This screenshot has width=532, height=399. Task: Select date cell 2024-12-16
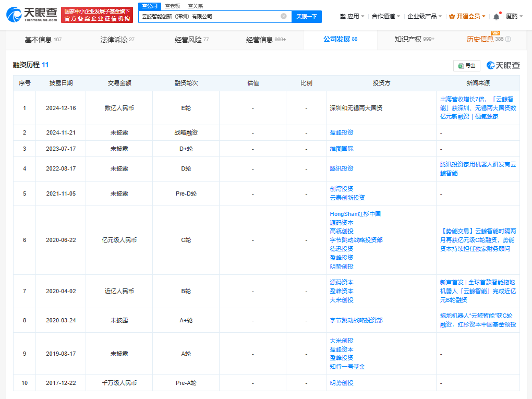coord(61,108)
